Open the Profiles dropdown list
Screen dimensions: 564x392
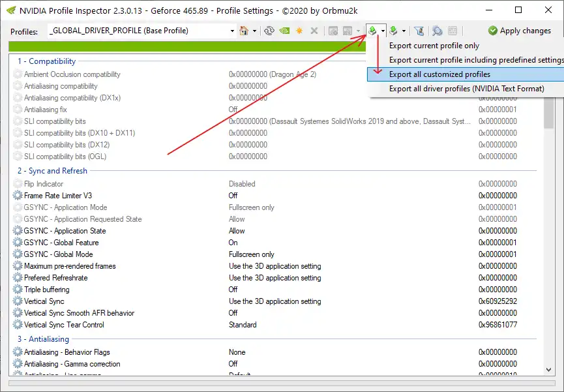(x=231, y=30)
